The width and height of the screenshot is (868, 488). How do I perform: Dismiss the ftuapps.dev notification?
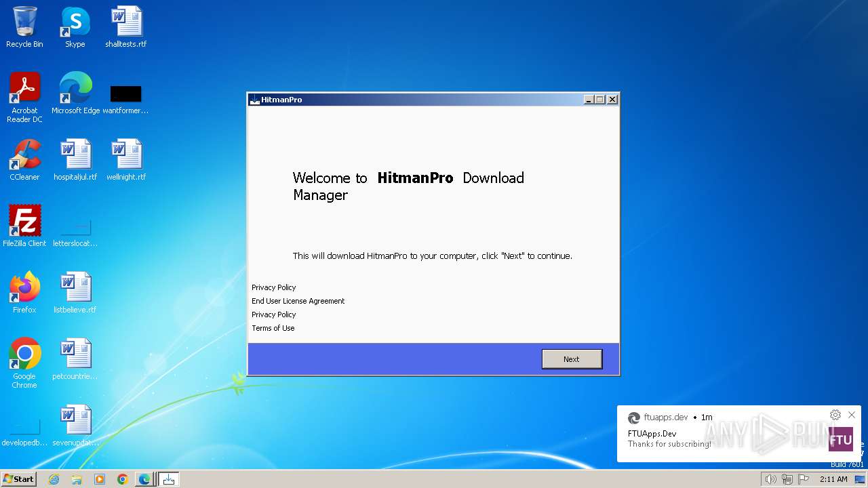point(852,415)
